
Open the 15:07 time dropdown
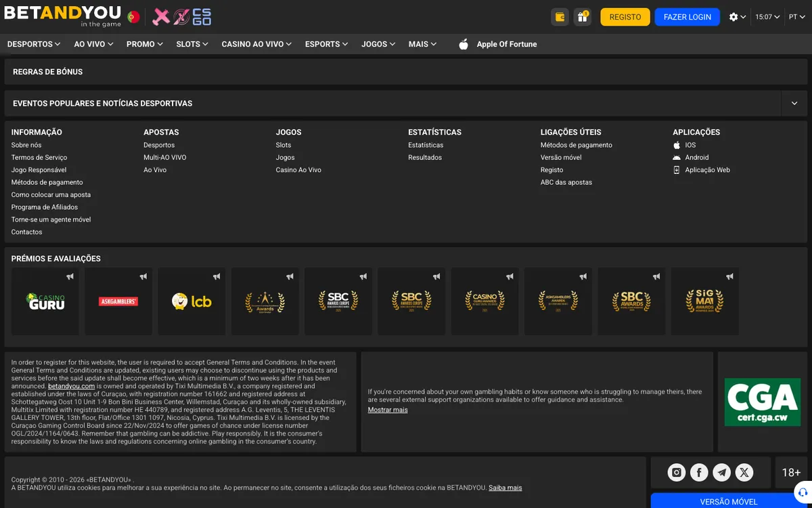[767, 17]
